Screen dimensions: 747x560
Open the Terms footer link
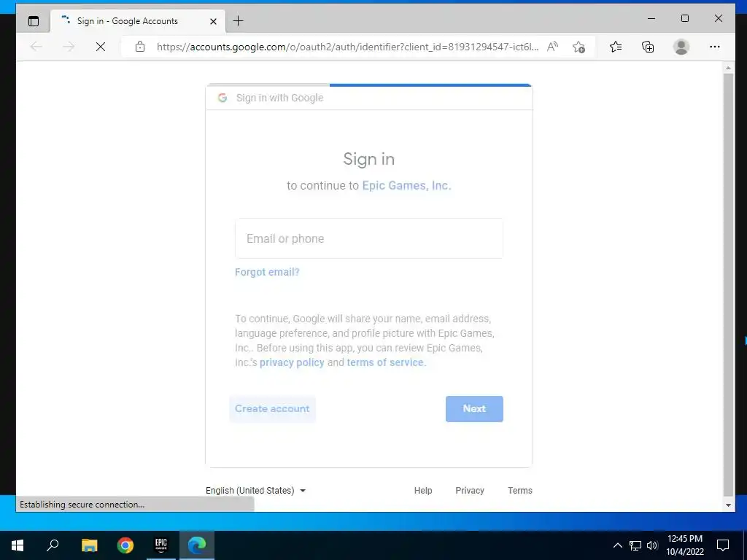[519, 491]
